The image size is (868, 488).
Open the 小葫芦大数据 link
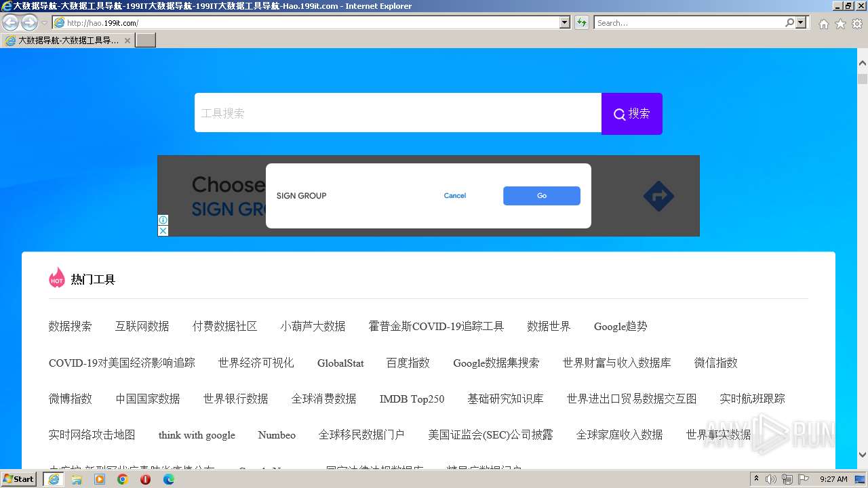(313, 327)
